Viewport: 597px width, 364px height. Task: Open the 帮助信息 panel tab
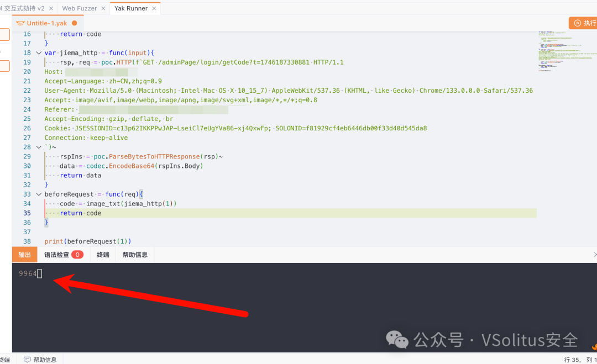coord(135,255)
